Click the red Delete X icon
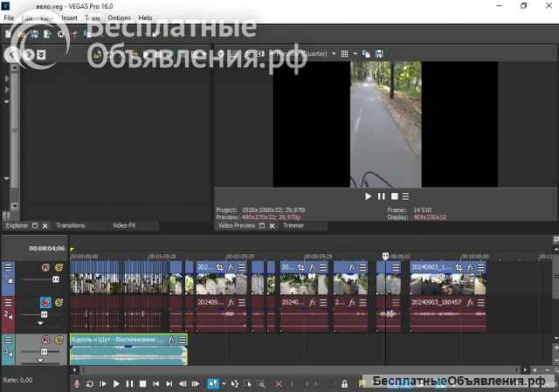559x392 pixels. click(278, 384)
